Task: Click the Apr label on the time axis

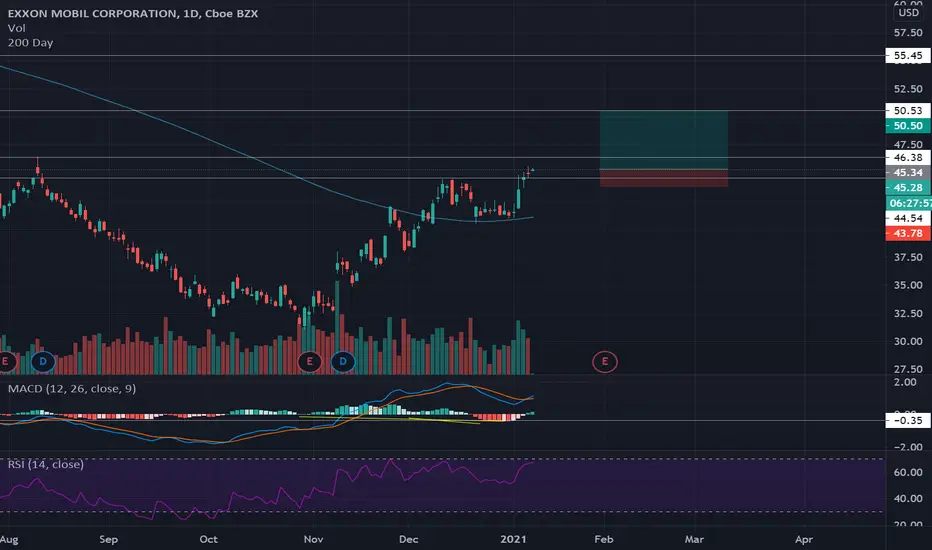Action: point(804,539)
